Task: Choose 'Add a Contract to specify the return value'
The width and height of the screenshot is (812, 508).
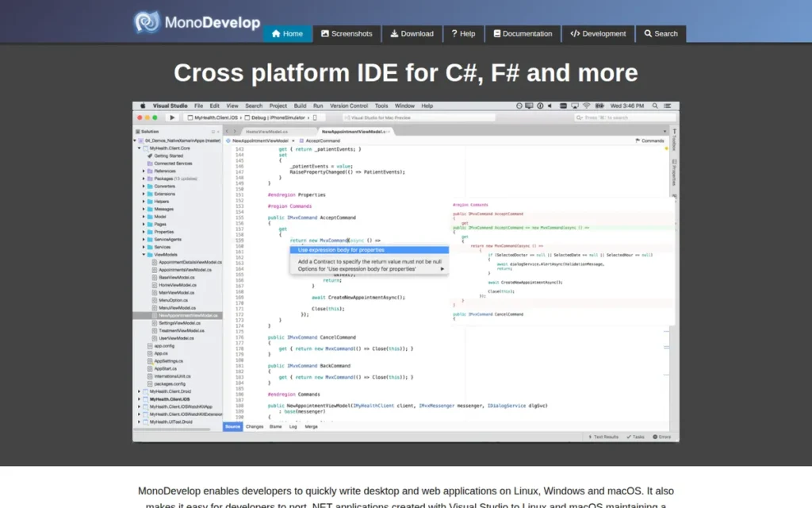Action: point(370,262)
